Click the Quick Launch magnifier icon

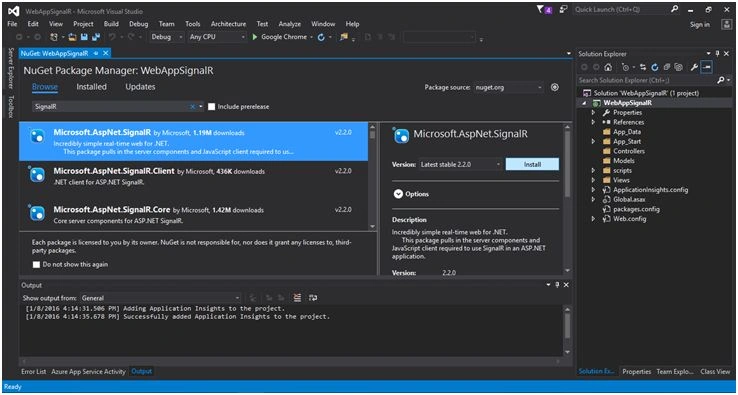(675, 9)
